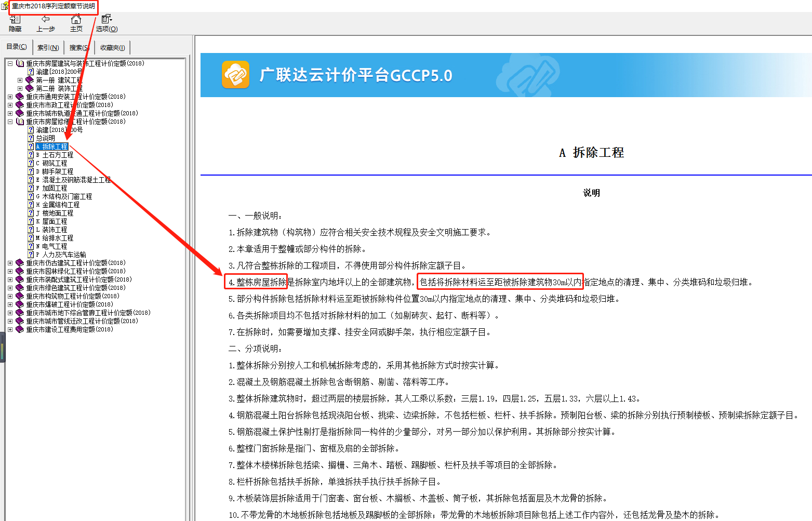812x521 pixels.
Task: Select 渝建[2018]200号 under 房屋修缮工程
Action: (59, 130)
